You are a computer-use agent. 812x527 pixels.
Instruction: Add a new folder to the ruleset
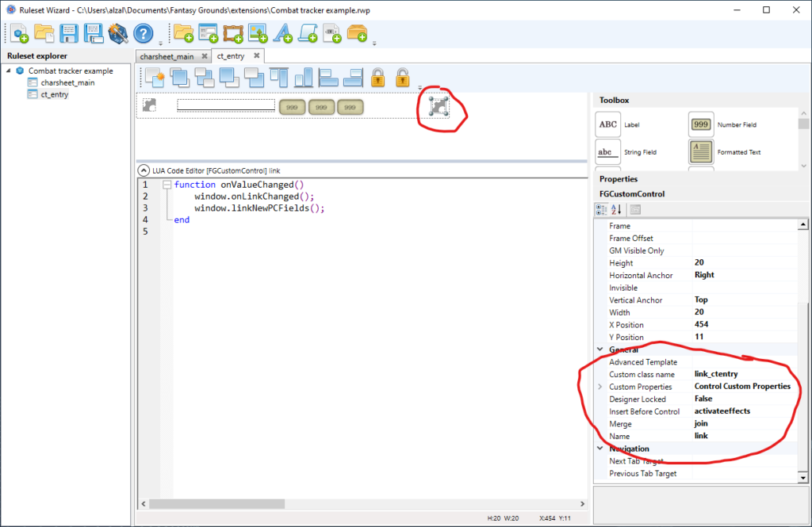point(183,33)
